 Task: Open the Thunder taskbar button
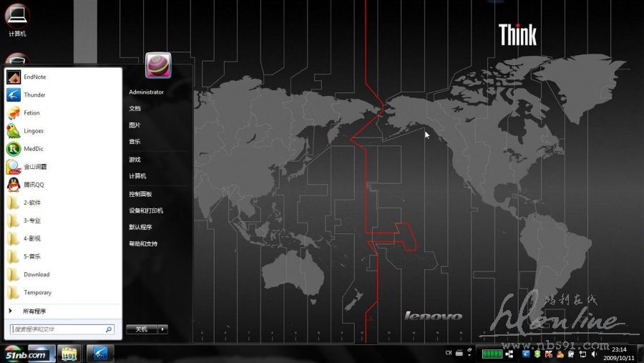99,354
